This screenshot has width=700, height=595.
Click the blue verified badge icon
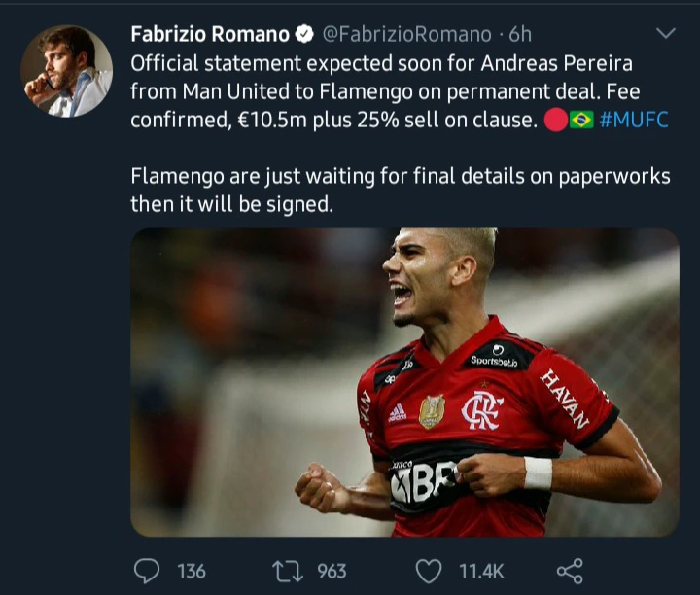click(304, 34)
